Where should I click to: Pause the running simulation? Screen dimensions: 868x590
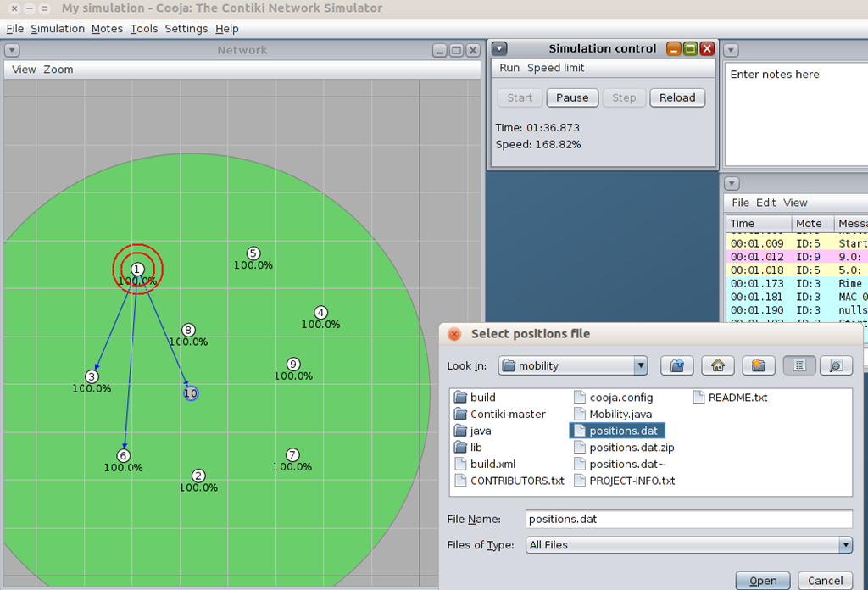572,97
